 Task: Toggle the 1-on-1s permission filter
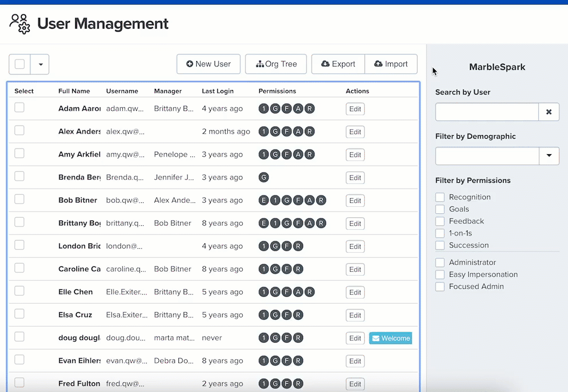click(439, 233)
